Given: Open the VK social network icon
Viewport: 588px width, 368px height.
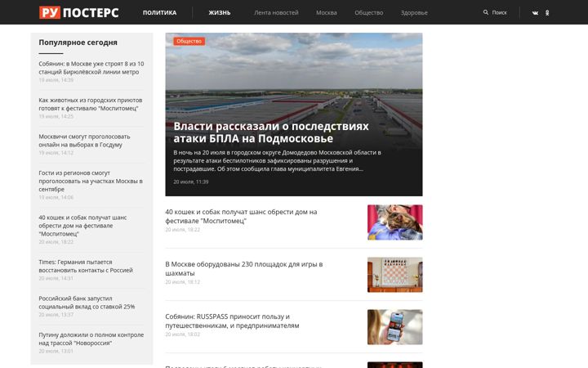Looking at the screenshot, I should click(x=535, y=13).
